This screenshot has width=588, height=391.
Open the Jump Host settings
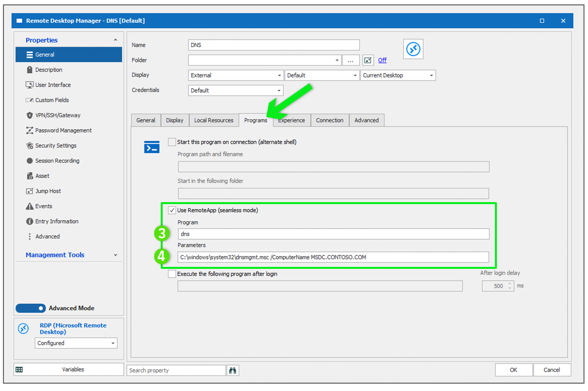(x=48, y=191)
